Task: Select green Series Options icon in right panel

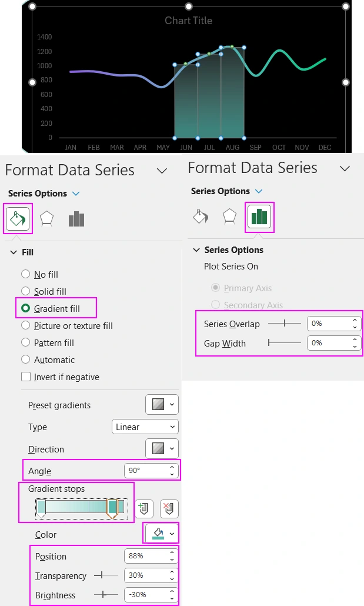Action: [x=259, y=217]
